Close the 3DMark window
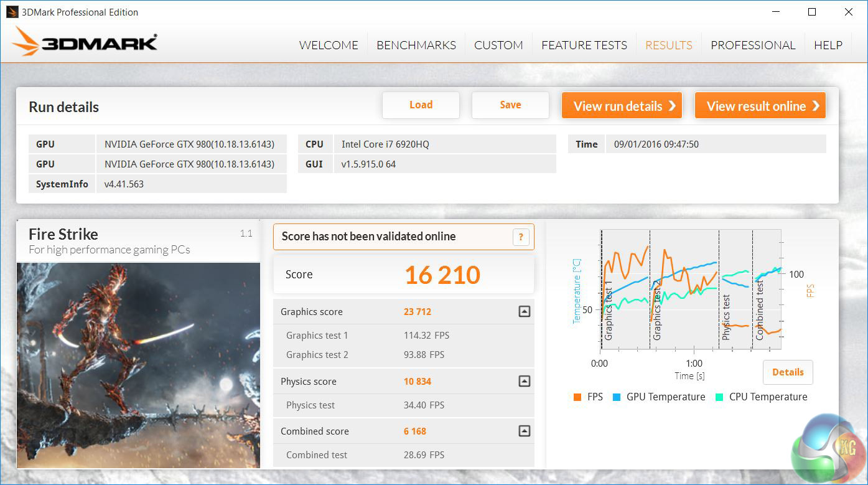 (849, 12)
